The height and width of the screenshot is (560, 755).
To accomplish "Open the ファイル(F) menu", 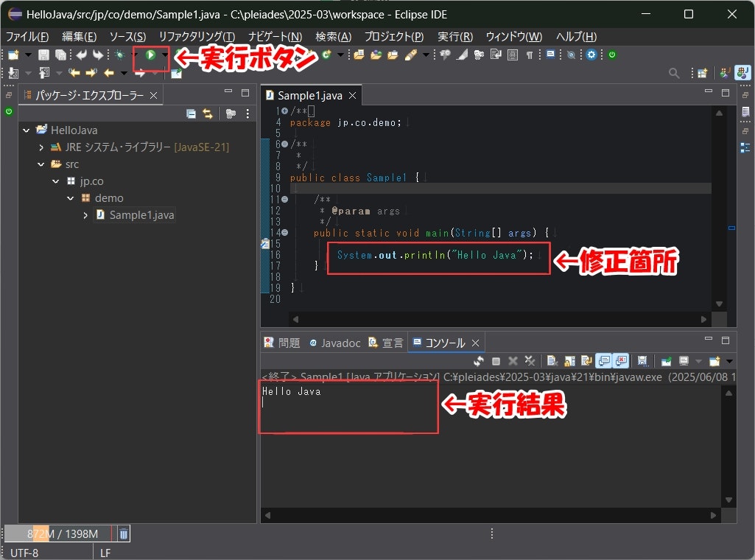I will [27, 37].
